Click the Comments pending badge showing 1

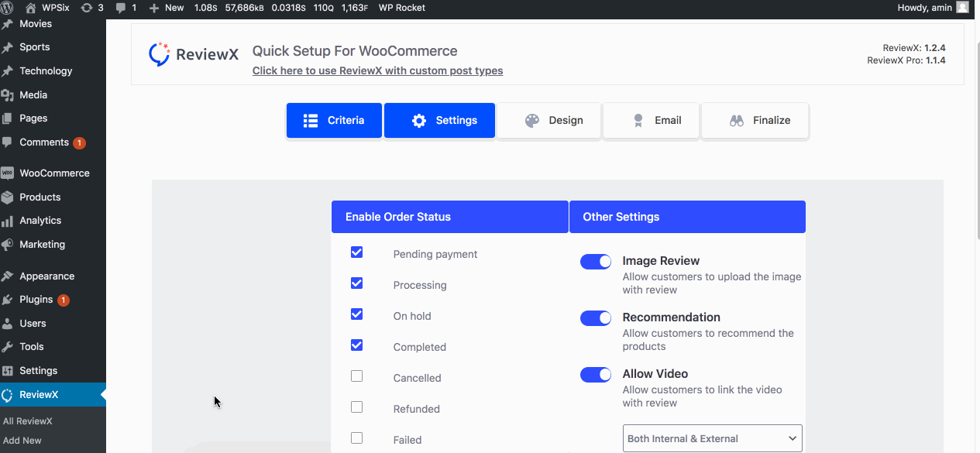[79, 143]
